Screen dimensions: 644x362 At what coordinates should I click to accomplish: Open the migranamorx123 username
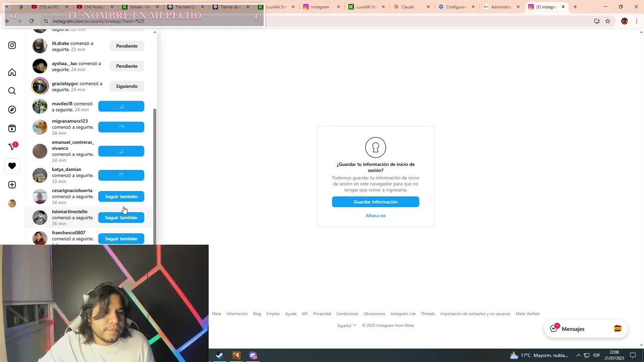pyautogui.click(x=70, y=121)
